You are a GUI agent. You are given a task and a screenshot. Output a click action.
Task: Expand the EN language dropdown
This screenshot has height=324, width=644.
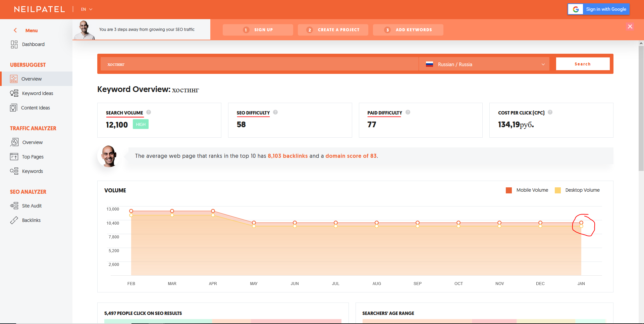click(x=87, y=9)
